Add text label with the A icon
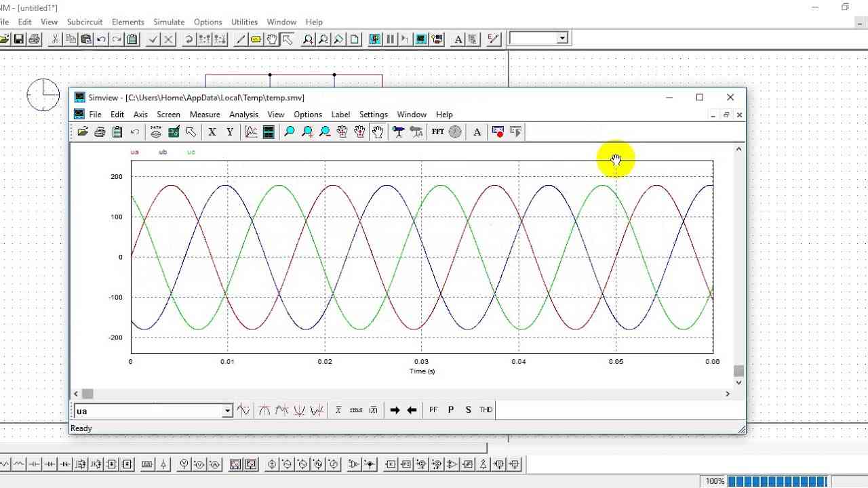868x488 pixels. 477,132
